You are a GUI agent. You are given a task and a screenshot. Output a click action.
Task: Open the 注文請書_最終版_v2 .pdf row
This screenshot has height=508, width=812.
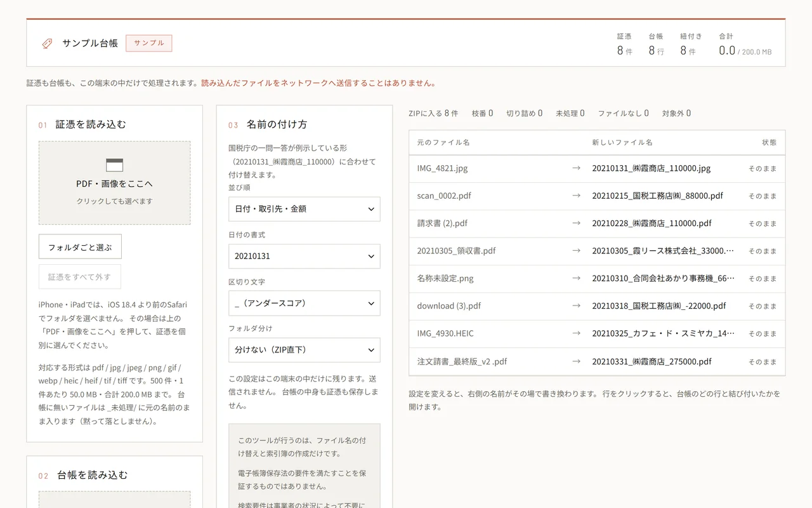(x=597, y=361)
